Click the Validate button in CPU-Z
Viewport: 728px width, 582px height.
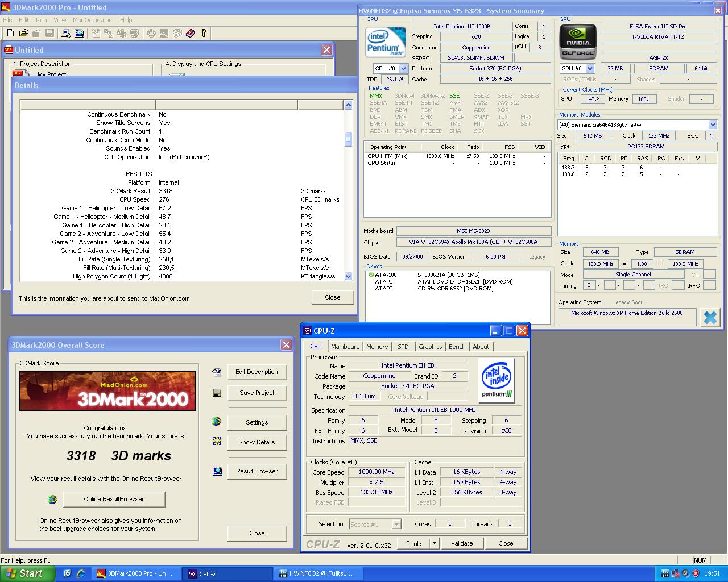(462, 543)
